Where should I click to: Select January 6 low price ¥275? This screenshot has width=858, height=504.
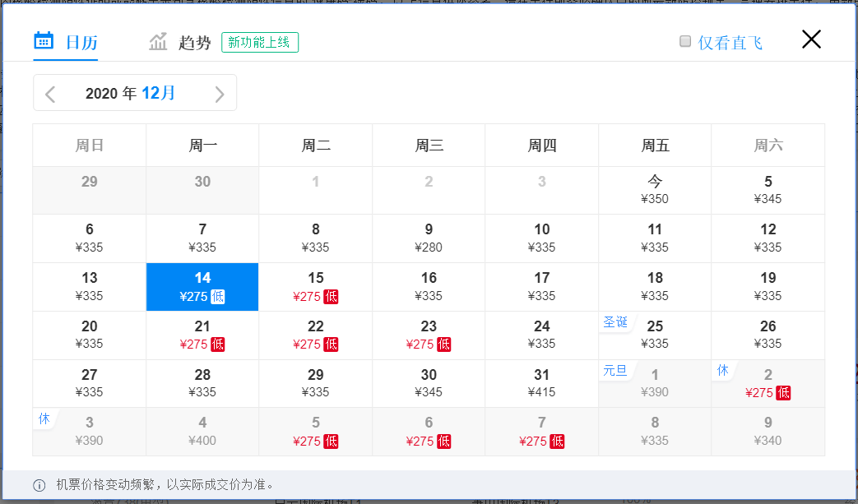click(429, 432)
